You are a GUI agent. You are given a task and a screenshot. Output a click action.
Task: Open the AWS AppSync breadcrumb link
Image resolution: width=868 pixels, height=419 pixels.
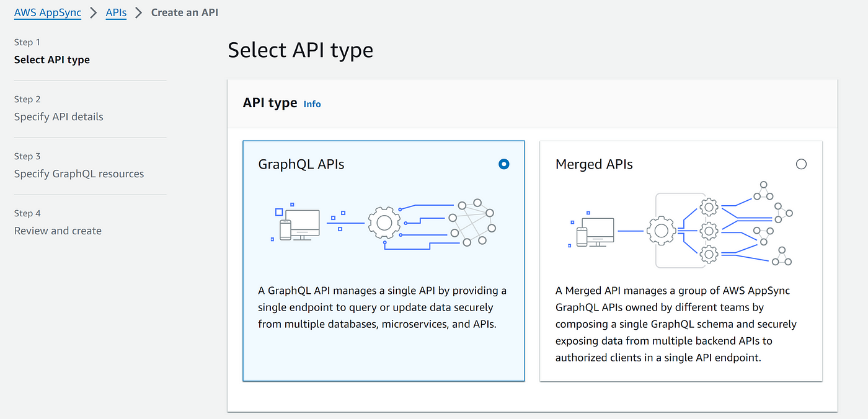(x=48, y=12)
